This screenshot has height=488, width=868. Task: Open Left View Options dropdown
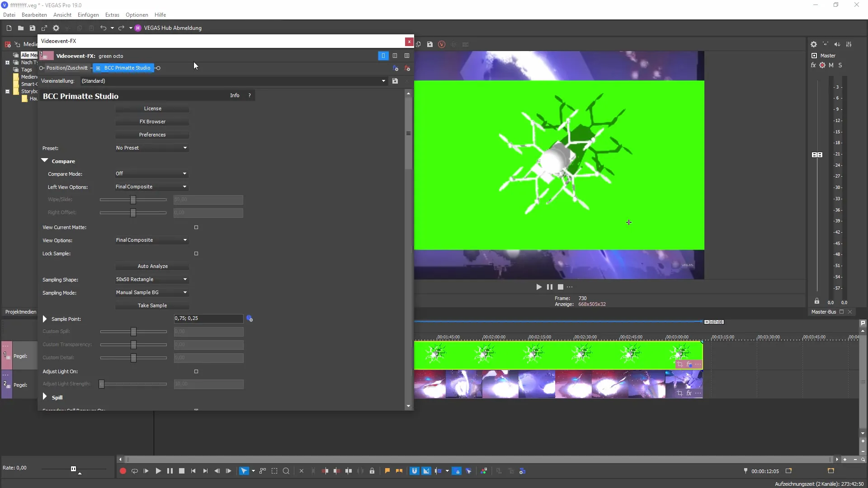(152, 187)
